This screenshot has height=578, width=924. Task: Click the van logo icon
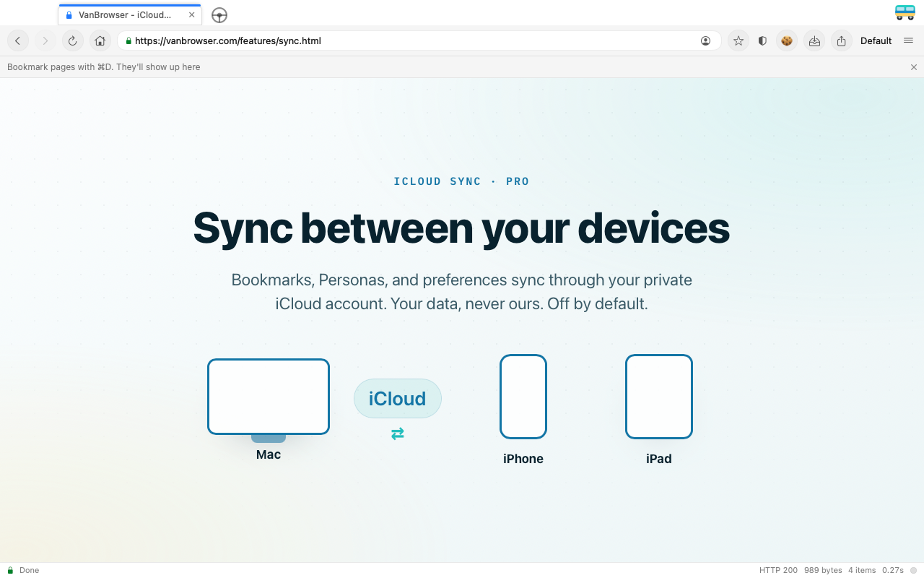[905, 12]
